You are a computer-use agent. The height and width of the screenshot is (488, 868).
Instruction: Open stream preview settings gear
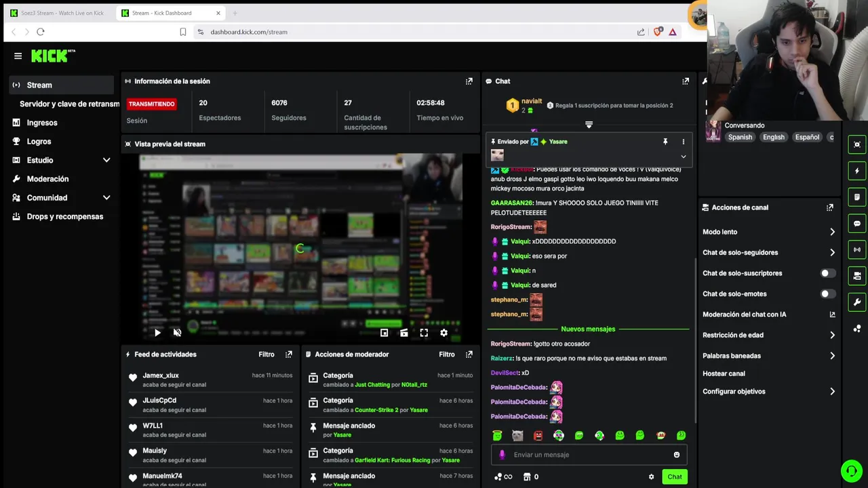click(x=443, y=333)
